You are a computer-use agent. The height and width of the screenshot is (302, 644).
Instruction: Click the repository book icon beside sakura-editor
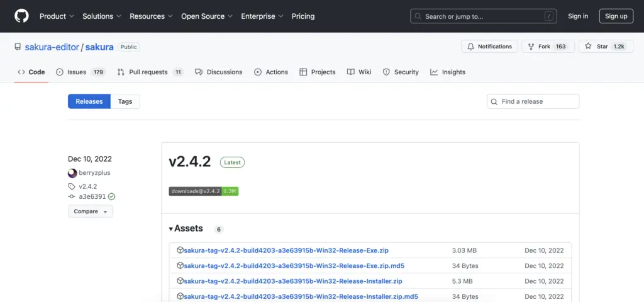[x=18, y=47]
